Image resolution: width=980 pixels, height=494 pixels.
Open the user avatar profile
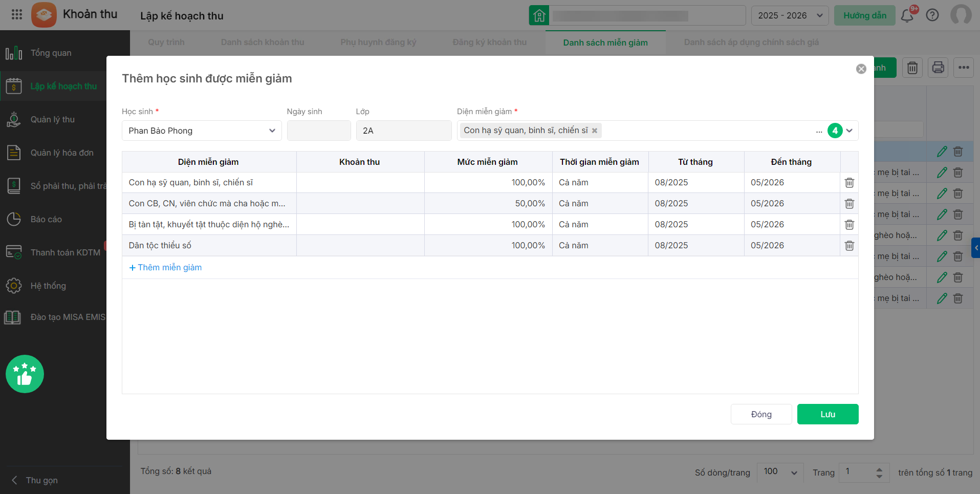[x=961, y=15]
